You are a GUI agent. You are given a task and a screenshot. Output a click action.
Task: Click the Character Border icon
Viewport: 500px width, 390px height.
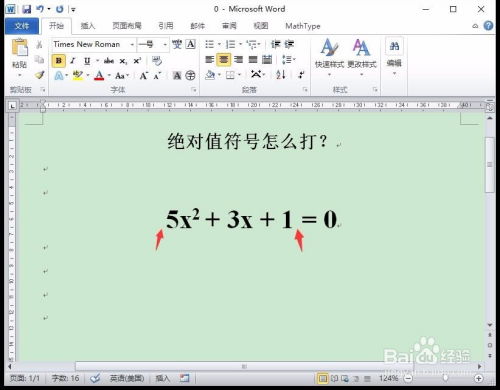(x=191, y=44)
